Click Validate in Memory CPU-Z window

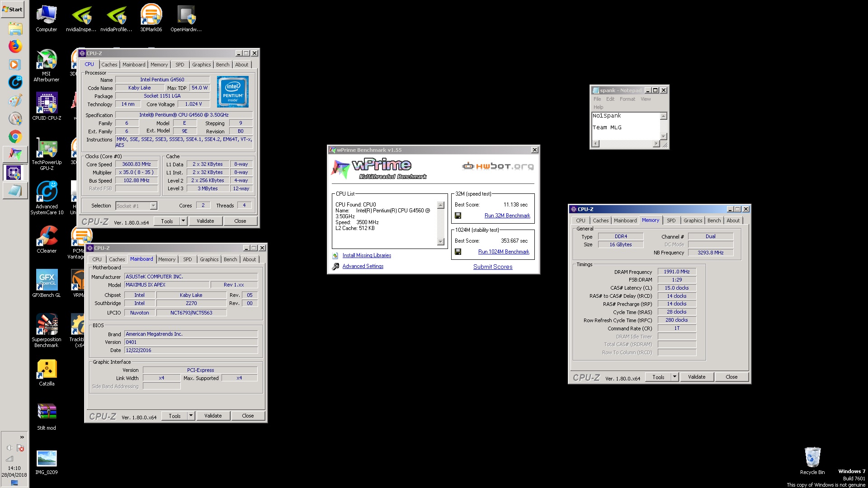[697, 377]
